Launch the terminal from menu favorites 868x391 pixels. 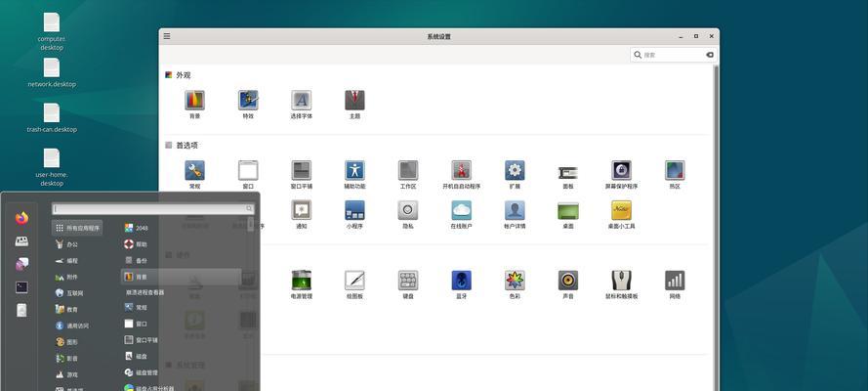click(x=21, y=286)
